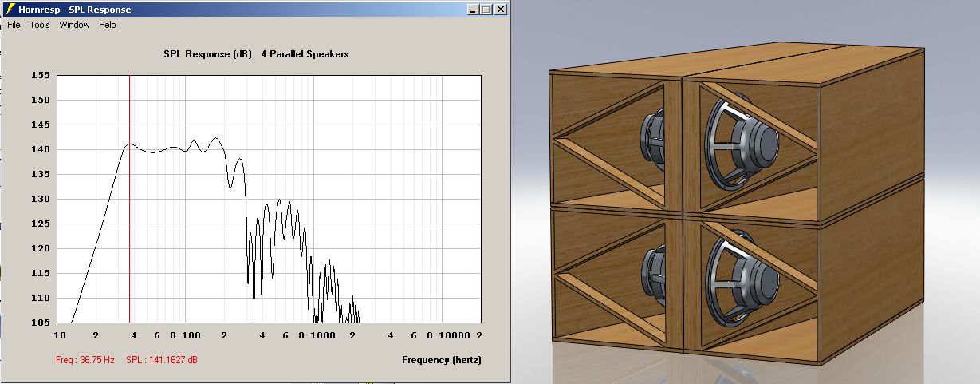This screenshot has height=384, width=980.
Task: Click the 1000 label on the frequency axis
Action: (323, 336)
